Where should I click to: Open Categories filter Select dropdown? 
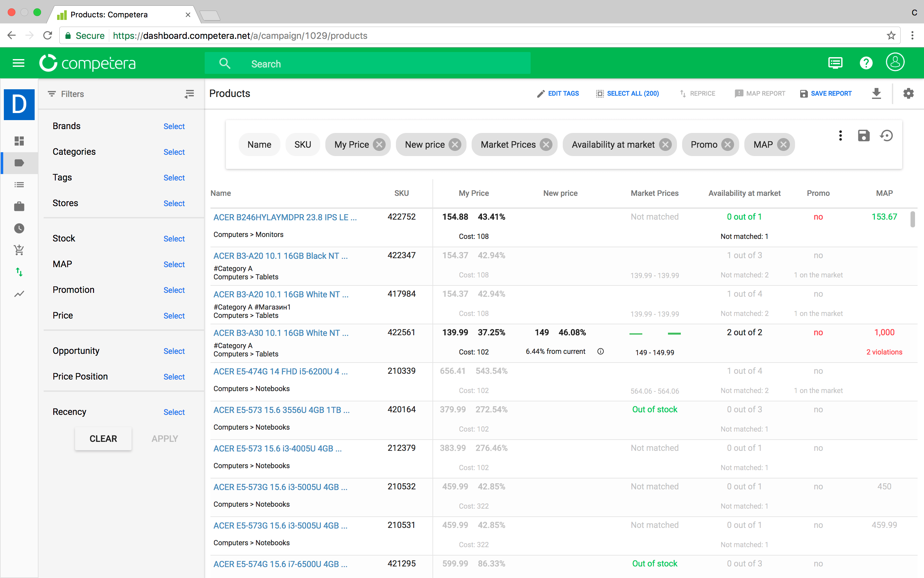(x=174, y=152)
